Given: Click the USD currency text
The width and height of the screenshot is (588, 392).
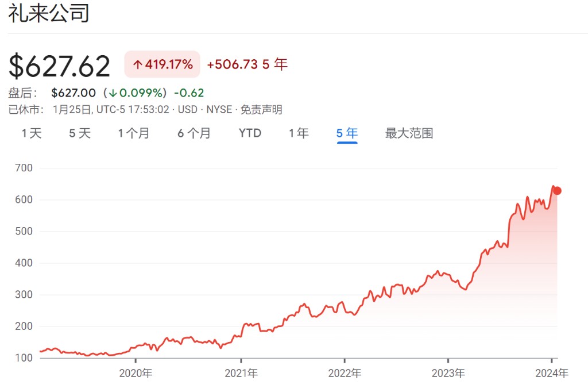Looking at the screenshot, I should click(x=188, y=110).
